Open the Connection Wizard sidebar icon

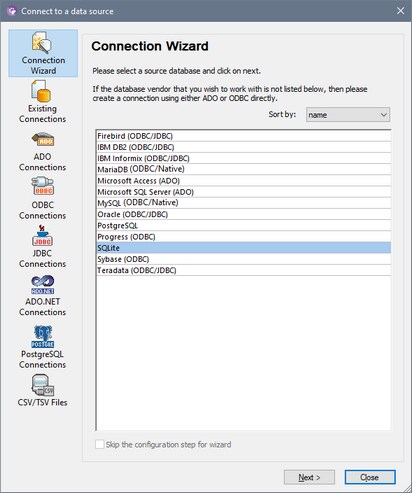click(42, 42)
